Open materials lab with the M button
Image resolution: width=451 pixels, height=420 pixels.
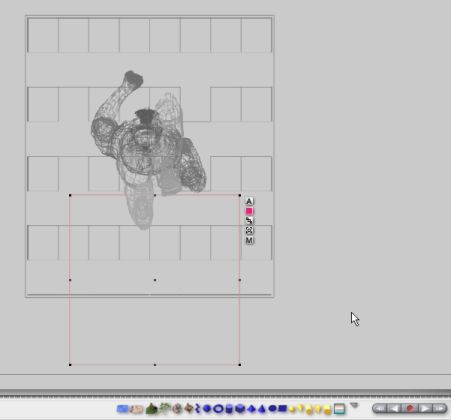coord(249,240)
